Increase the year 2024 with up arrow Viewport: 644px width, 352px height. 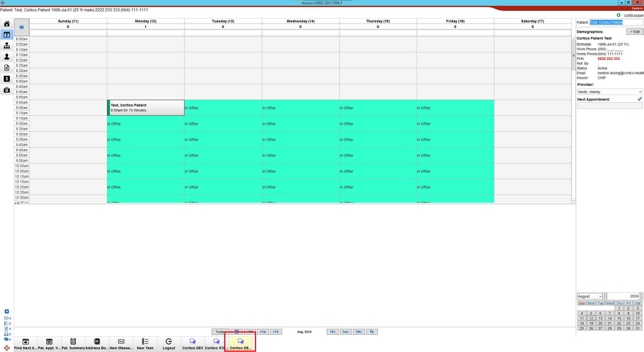click(641, 294)
